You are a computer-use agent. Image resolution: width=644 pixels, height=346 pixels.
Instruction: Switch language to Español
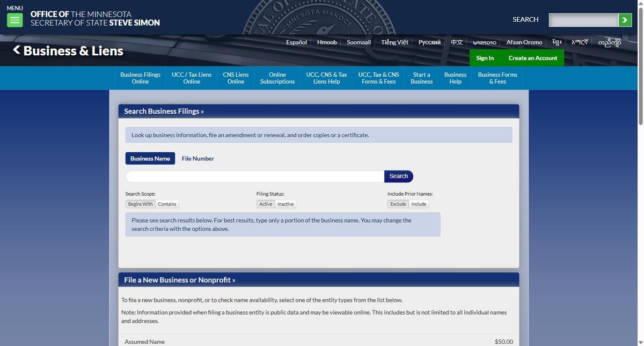[296, 42]
